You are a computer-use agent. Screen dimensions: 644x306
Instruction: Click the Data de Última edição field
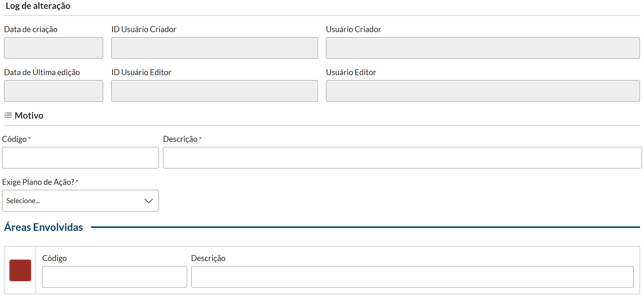54,91
